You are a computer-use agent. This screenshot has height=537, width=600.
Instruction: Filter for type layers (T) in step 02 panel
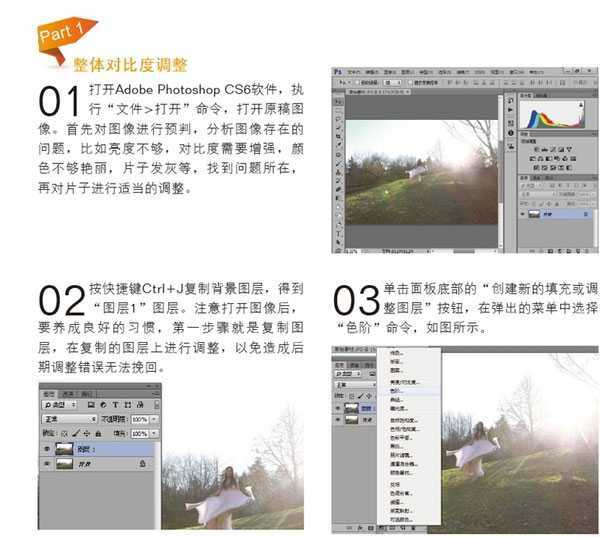[x=116, y=405]
